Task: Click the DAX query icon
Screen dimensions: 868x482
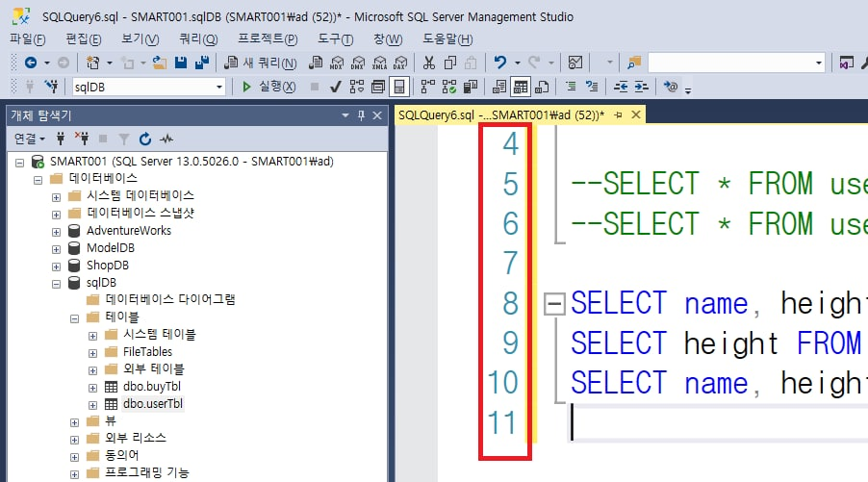Action: 400,63
